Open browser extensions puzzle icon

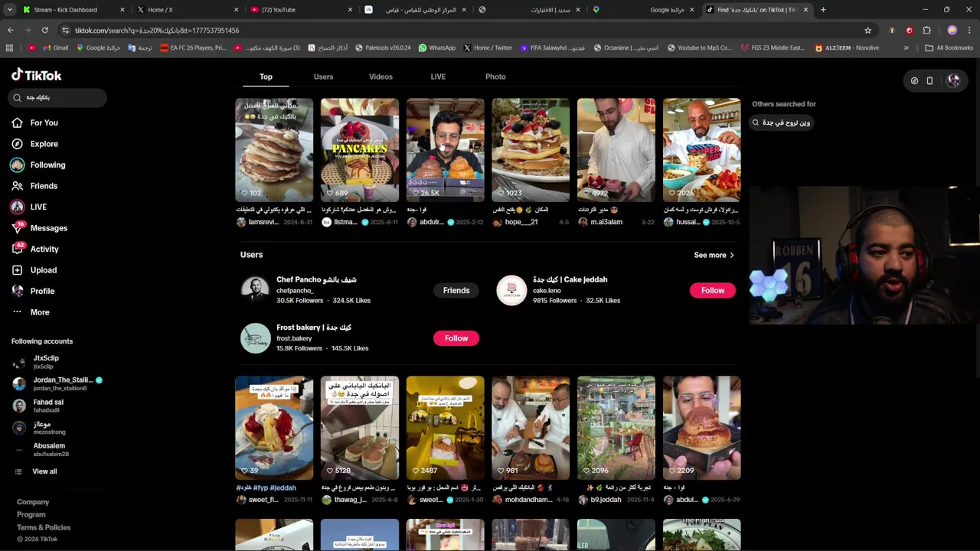point(926,30)
